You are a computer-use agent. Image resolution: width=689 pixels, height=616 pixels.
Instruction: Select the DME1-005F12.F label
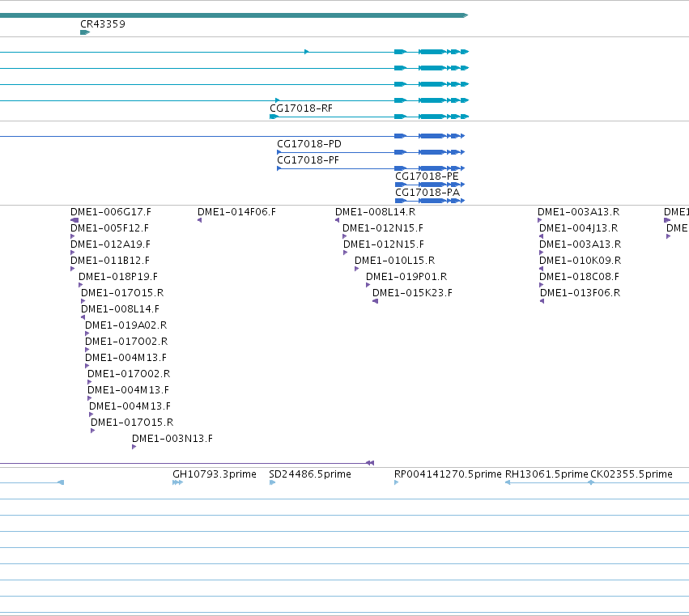click(x=109, y=228)
